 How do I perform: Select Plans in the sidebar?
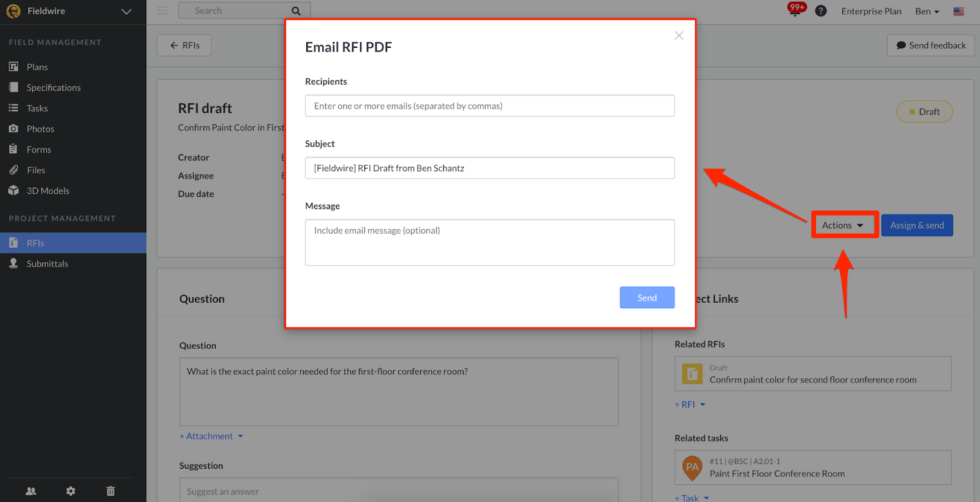coord(37,67)
